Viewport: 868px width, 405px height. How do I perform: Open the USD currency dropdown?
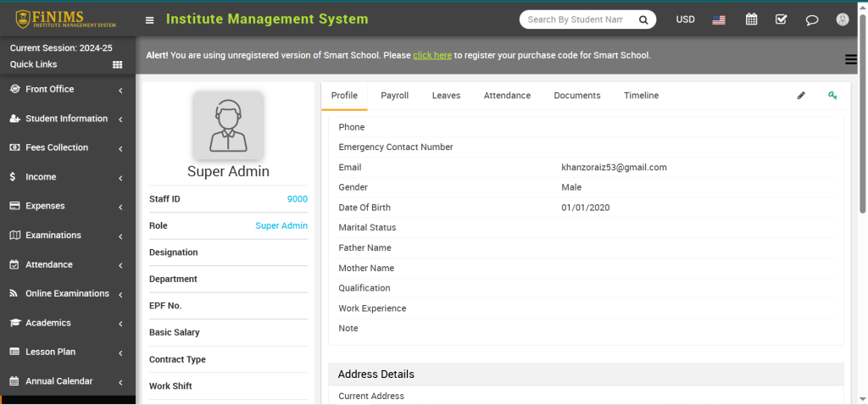[685, 19]
